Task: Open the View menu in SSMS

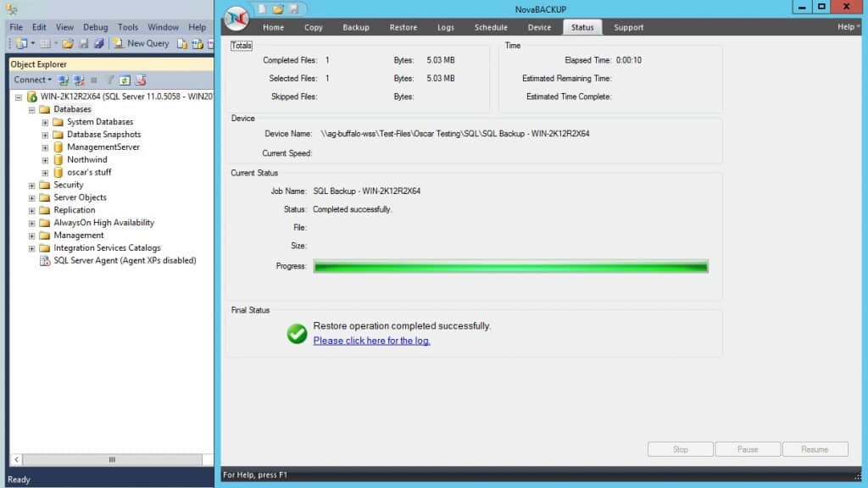Action: click(x=64, y=27)
